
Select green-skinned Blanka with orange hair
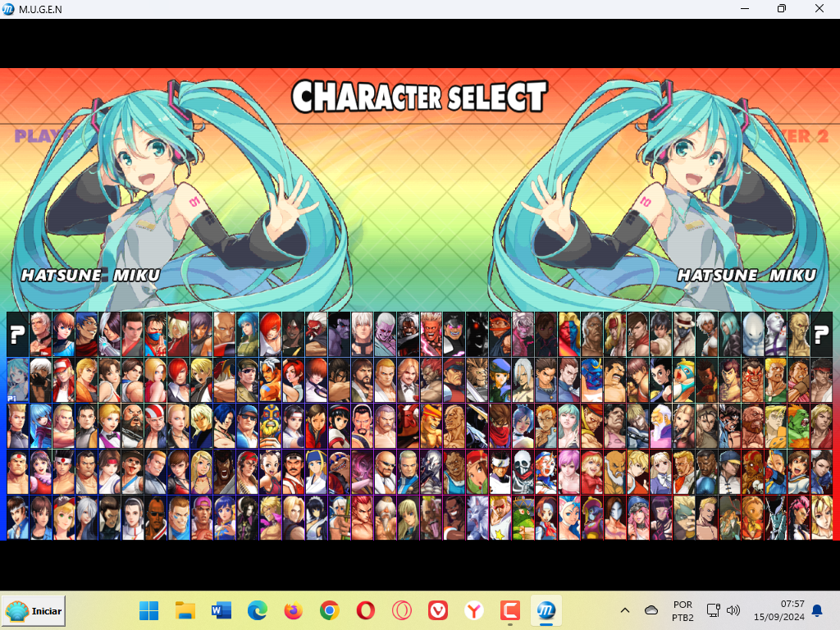799,427
